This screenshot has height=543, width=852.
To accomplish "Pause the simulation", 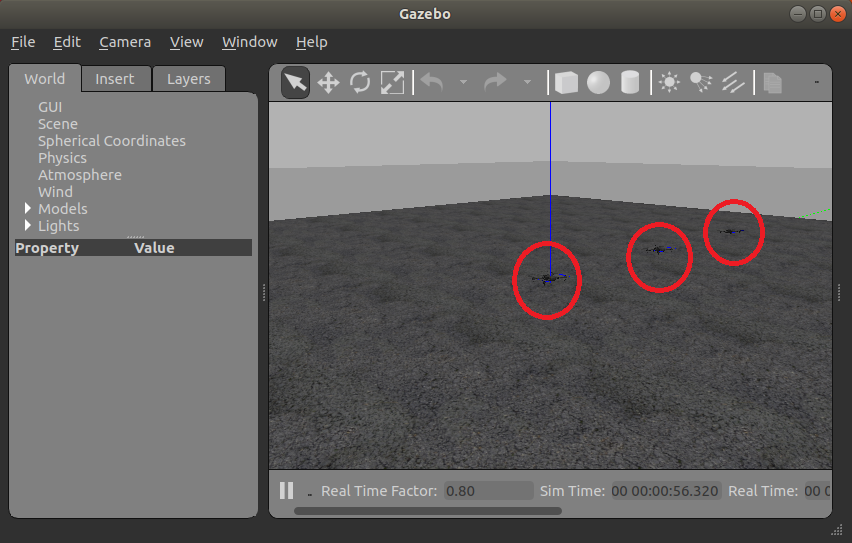I will coord(286,490).
